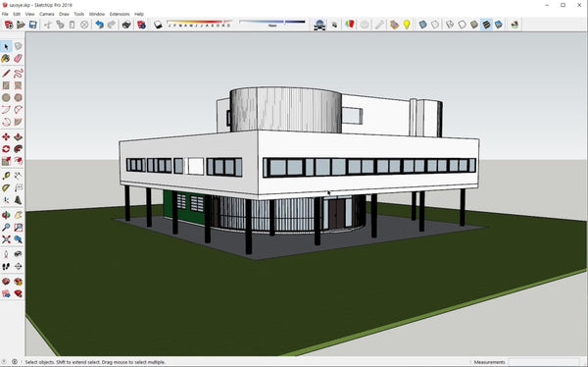Select the Arc tool

[x=6, y=110]
